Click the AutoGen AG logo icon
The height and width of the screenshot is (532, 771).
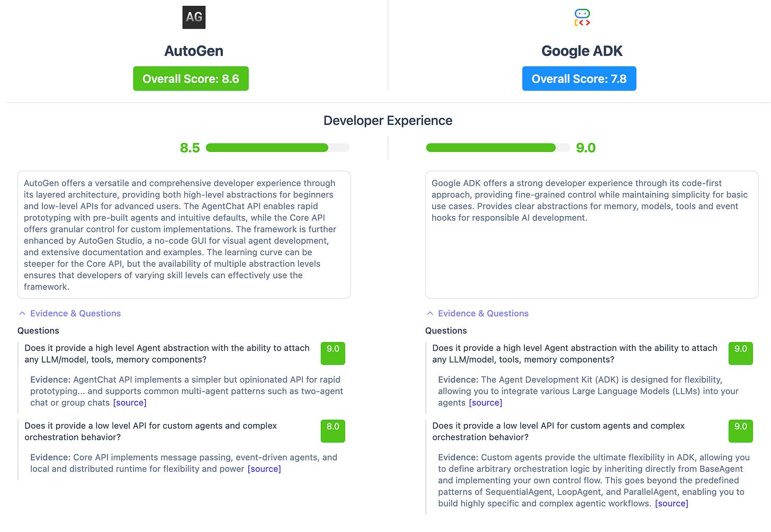pyautogui.click(x=194, y=17)
